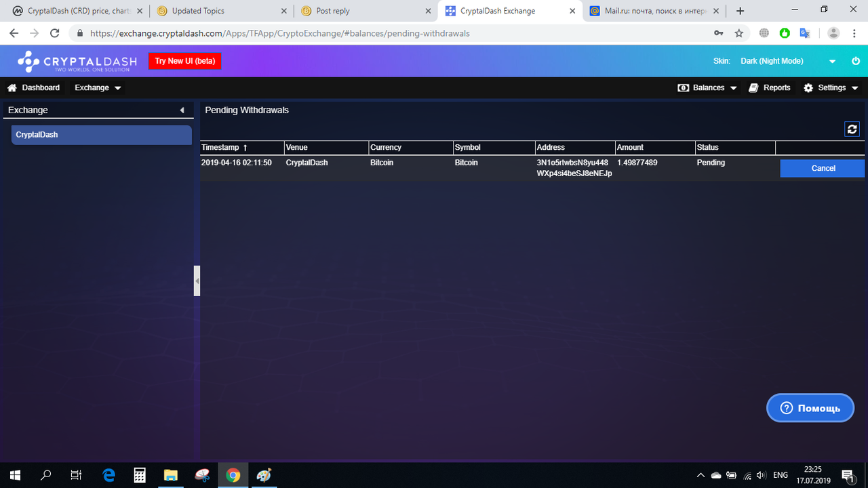Launch Microsoft Edge from taskbar
This screenshot has height=488, width=868.
coord(108,474)
